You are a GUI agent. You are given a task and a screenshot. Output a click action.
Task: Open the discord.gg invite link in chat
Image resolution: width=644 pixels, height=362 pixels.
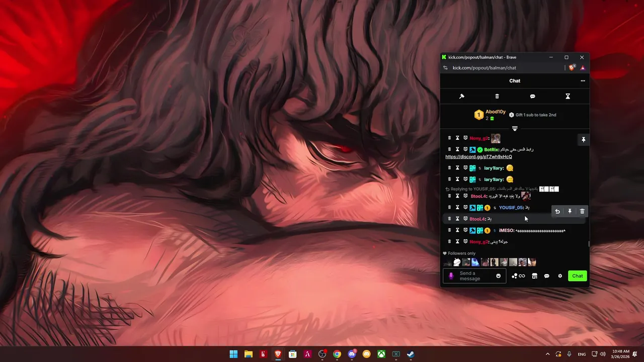coord(478,157)
